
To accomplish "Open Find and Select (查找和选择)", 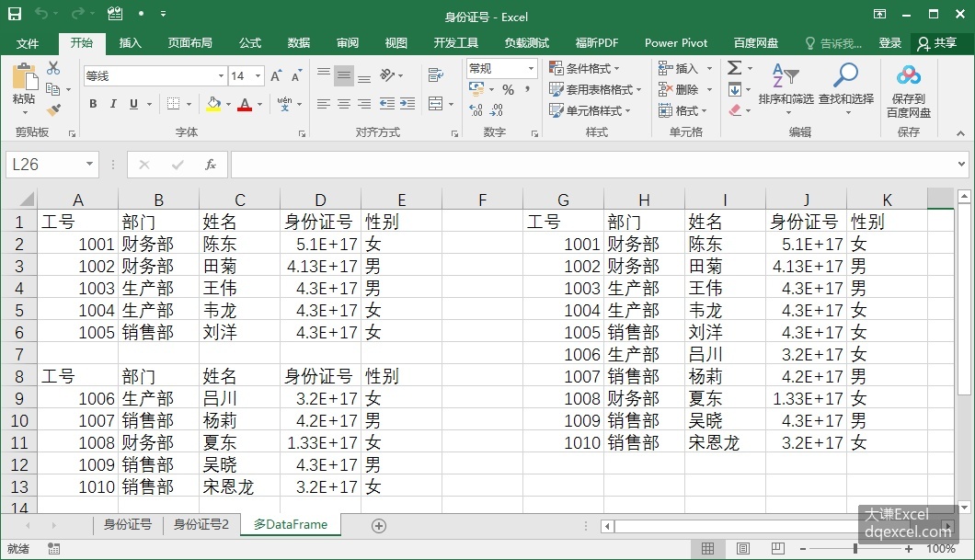I will 845,89.
